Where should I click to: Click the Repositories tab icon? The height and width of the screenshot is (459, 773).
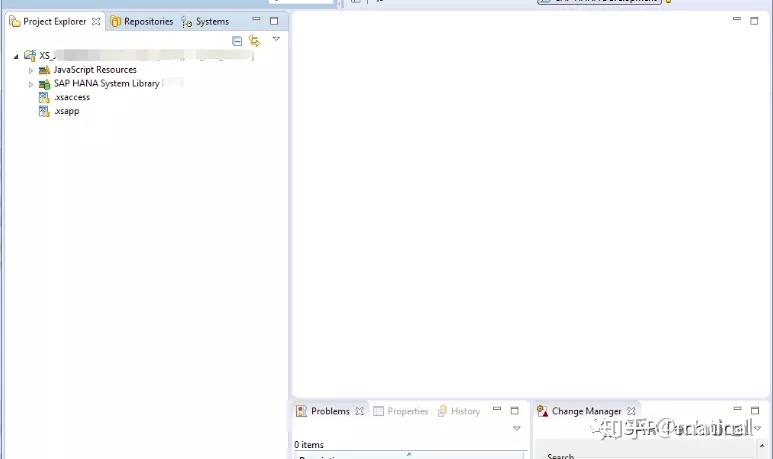coord(116,22)
